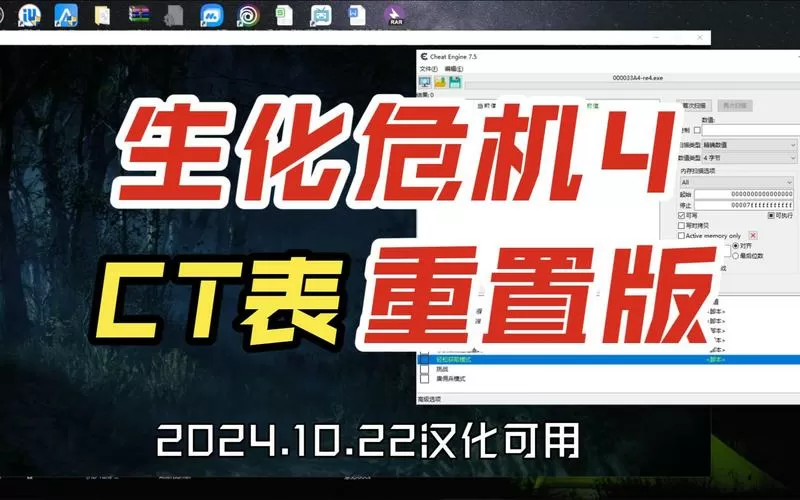This screenshot has width=800, height=500.
Task: Open the blue A shortcut icon
Action: pos(66,14)
